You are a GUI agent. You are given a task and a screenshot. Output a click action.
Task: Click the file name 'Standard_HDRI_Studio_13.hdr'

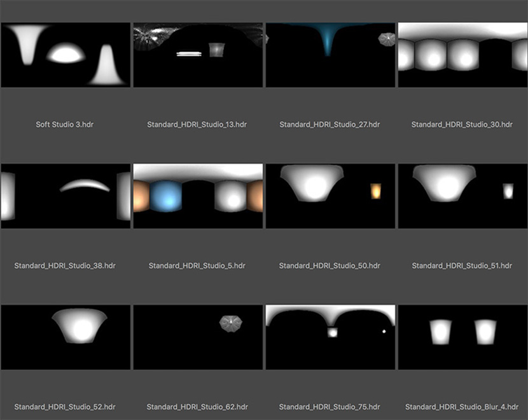(197, 124)
